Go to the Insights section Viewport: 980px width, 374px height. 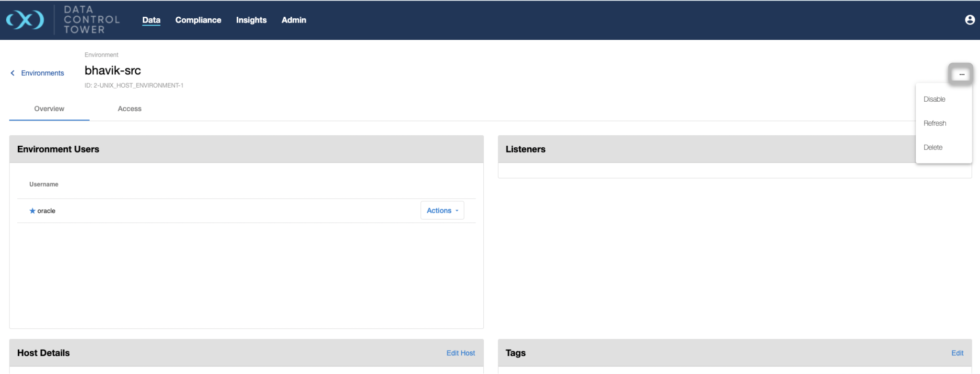click(x=251, y=20)
